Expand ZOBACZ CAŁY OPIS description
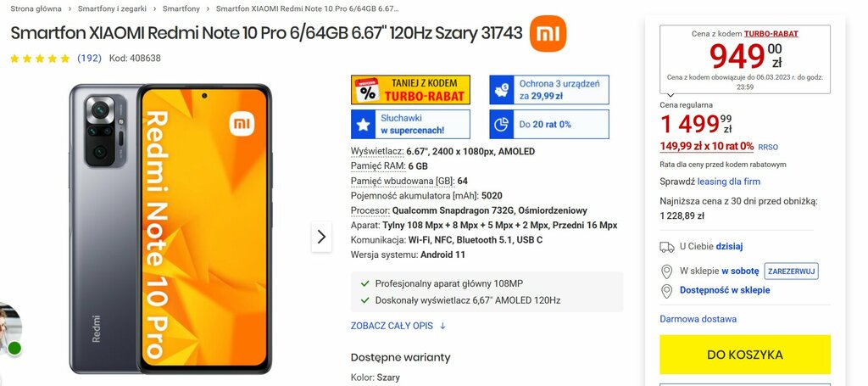Screen dimensions: 868x386 click(x=398, y=326)
